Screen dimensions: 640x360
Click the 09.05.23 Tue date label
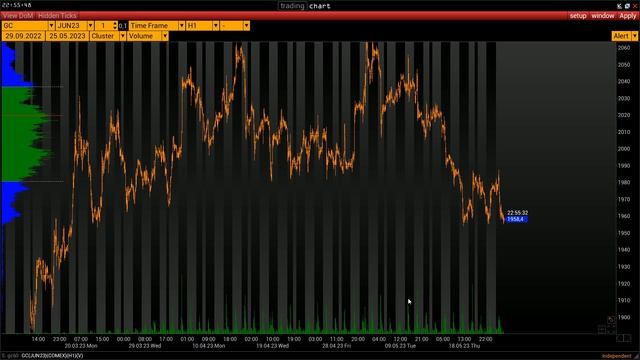click(400, 346)
